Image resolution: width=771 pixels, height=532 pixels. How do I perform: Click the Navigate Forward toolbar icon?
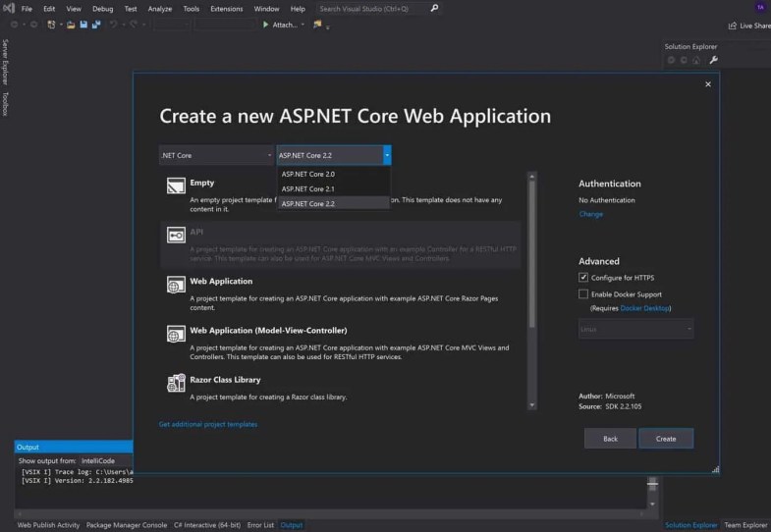tap(33, 25)
